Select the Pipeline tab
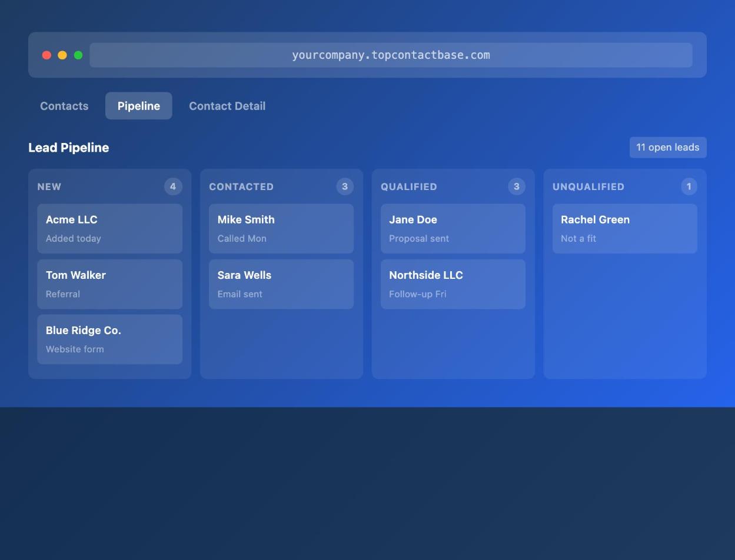The height and width of the screenshot is (560, 735). [x=139, y=106]
